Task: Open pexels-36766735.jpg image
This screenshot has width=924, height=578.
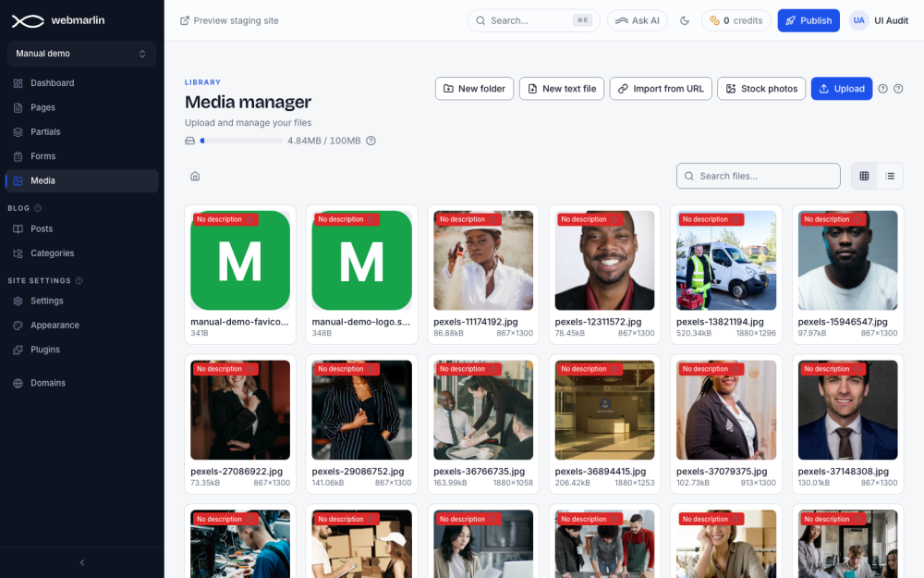Action: coord(483,410)
